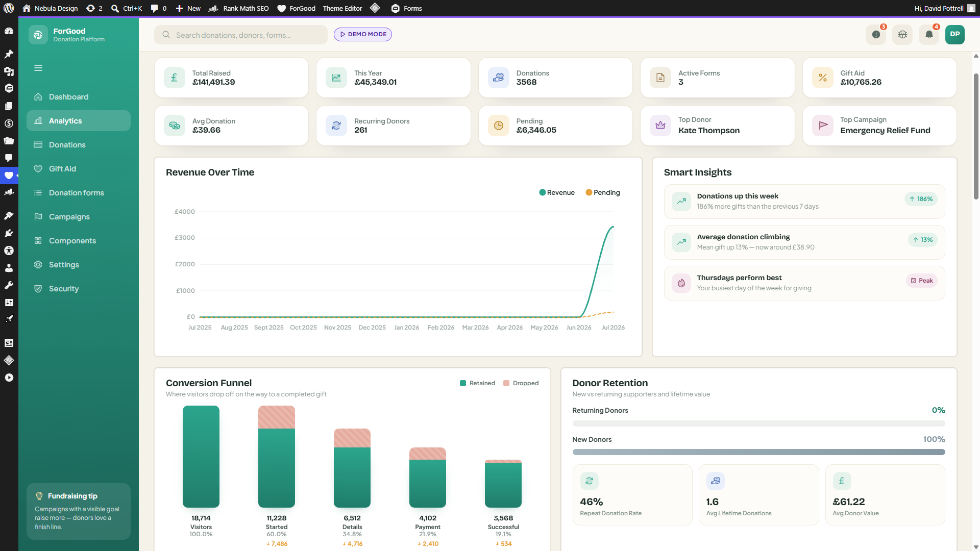Click the search donations input field
The width and height of the screenshot is (980, 551).
241,35
